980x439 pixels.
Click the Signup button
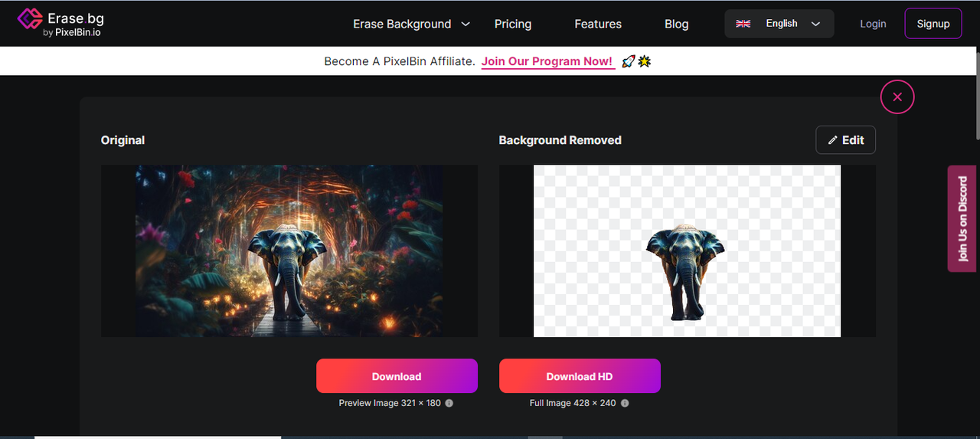tap(933, 24)
